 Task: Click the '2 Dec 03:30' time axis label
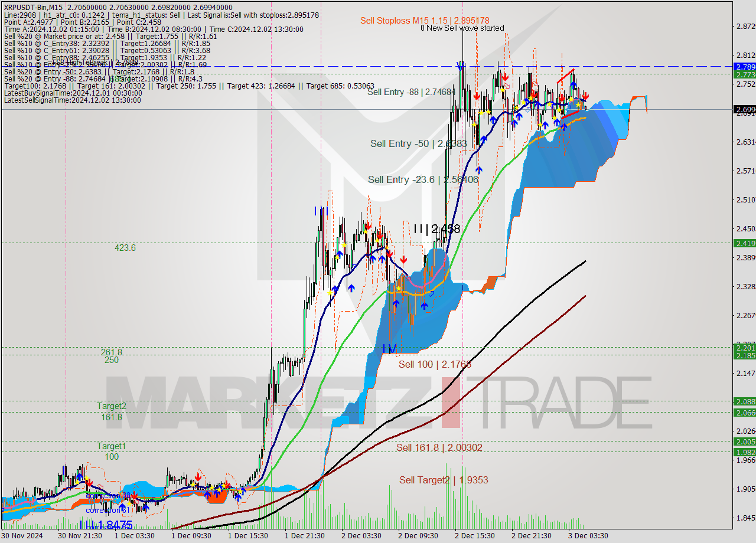[361, 536]
